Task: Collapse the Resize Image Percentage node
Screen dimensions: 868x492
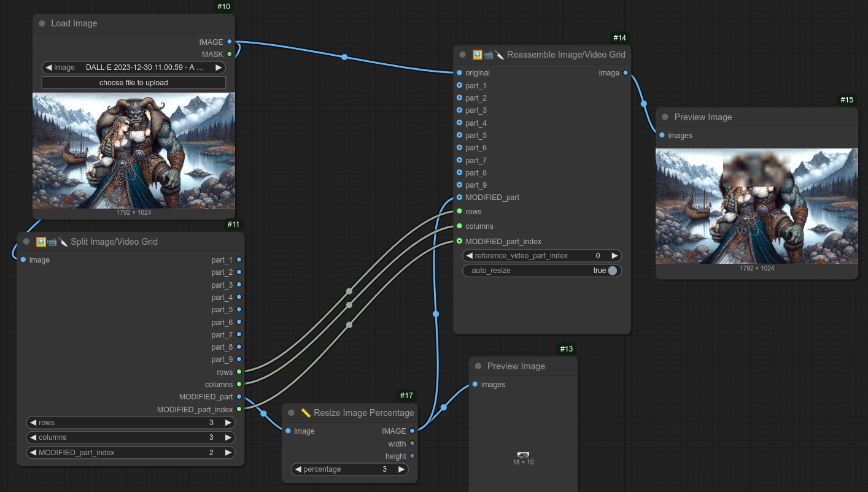Action: tap(291, 413)
